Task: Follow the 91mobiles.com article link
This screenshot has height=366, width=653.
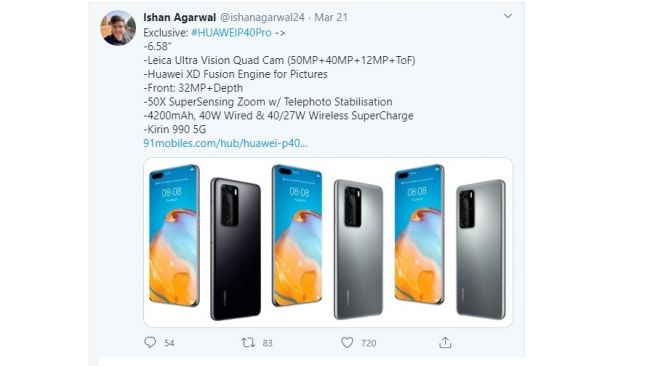Action: 225,143
